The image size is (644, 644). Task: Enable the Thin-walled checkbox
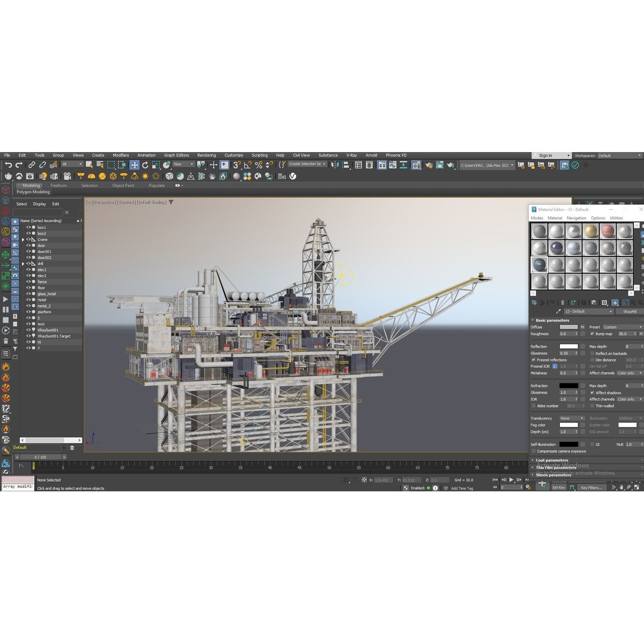point(592,405)
